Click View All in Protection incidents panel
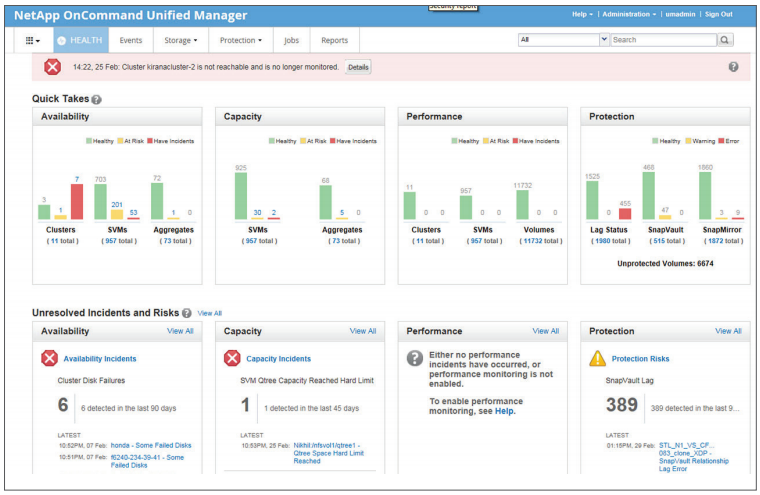The image size is (760, 495). tap(728, 331)
